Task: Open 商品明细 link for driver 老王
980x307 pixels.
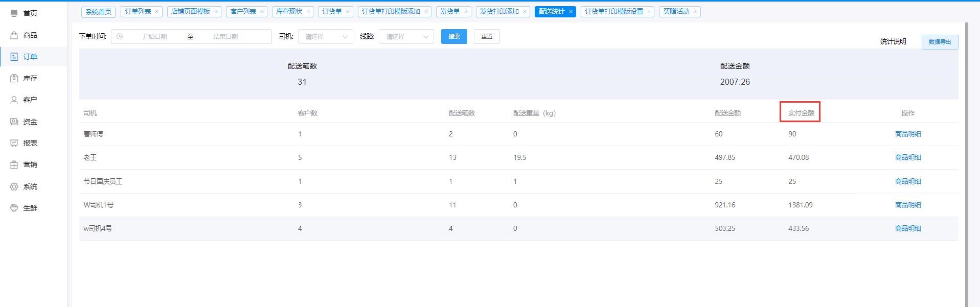Action: (x=908, y=158)
